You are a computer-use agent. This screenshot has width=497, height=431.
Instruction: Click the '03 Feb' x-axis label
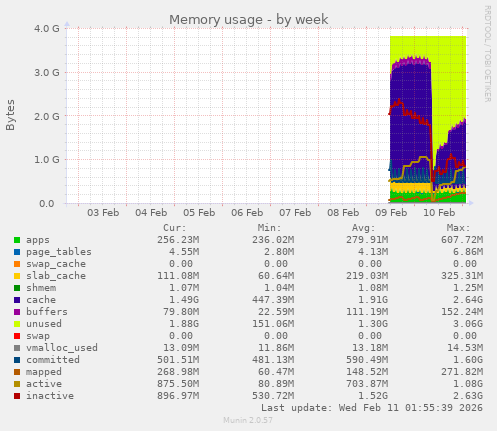[x=103, y=213]
